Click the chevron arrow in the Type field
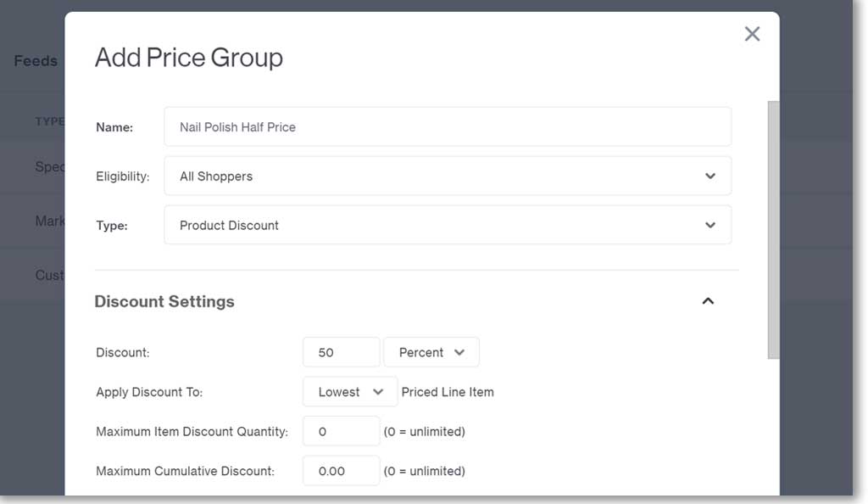The width and height of the screenshot is (868, 504). point(709,226)
